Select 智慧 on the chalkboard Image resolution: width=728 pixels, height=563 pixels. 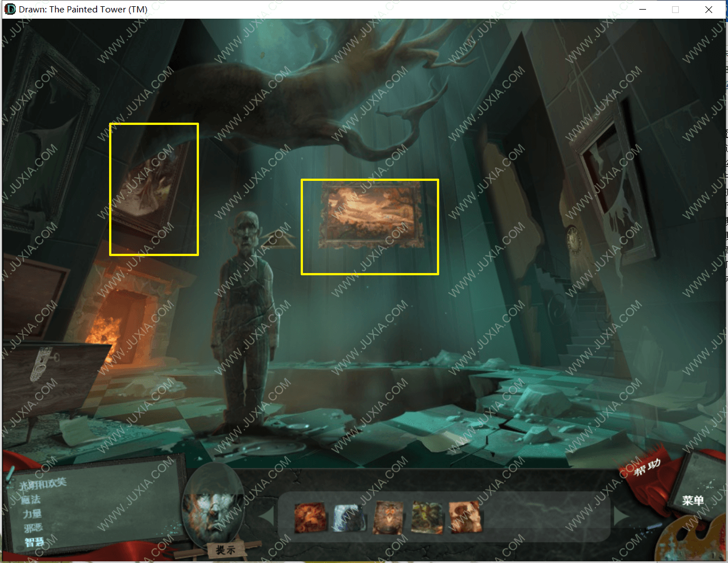[x=34, y=543]
